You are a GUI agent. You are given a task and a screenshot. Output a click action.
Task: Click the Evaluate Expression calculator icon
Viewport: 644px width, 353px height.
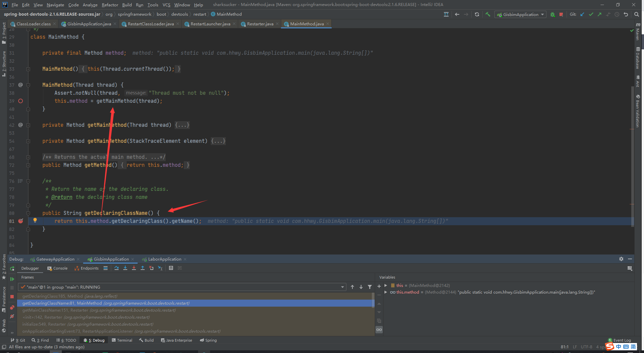point(171,268)
